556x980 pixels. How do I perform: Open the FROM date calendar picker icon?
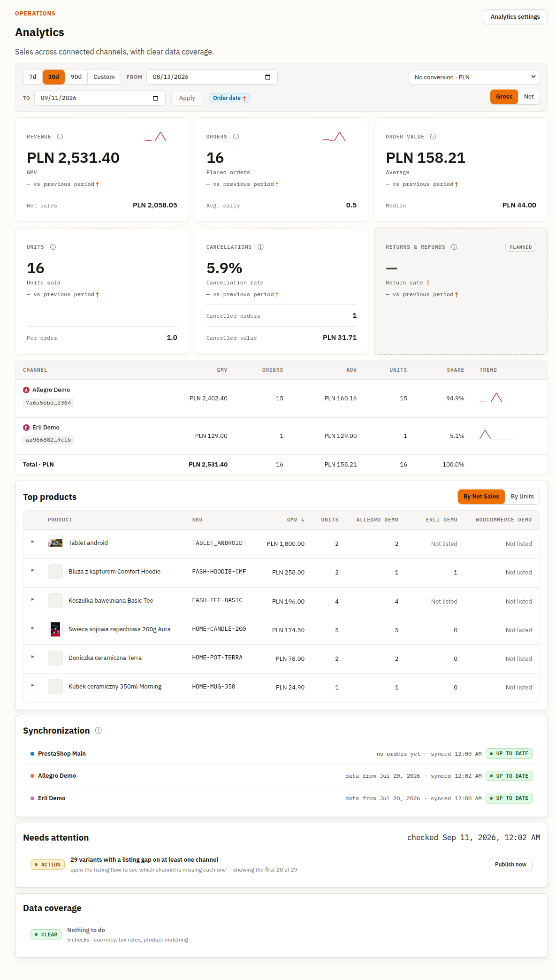(267, 77)
